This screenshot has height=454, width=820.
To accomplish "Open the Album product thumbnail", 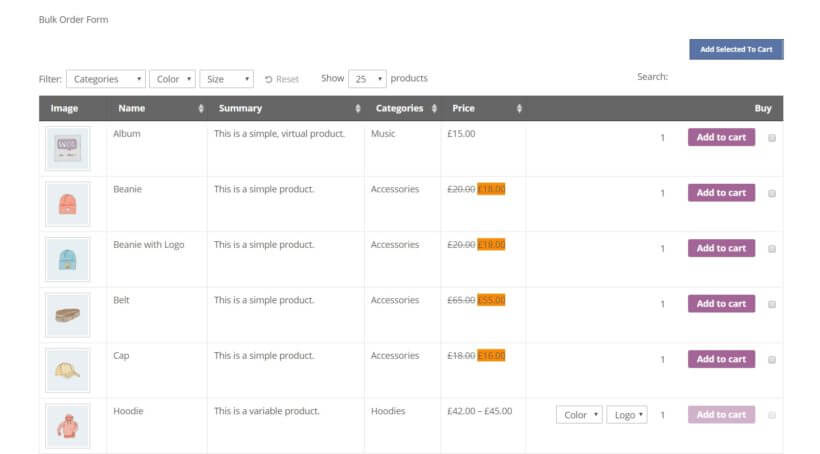I will click(67, 149).
